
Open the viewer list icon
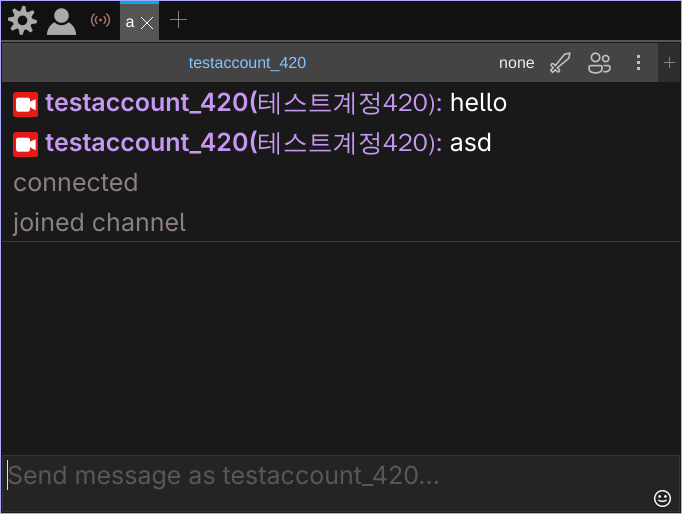click(x=600, y=63)
